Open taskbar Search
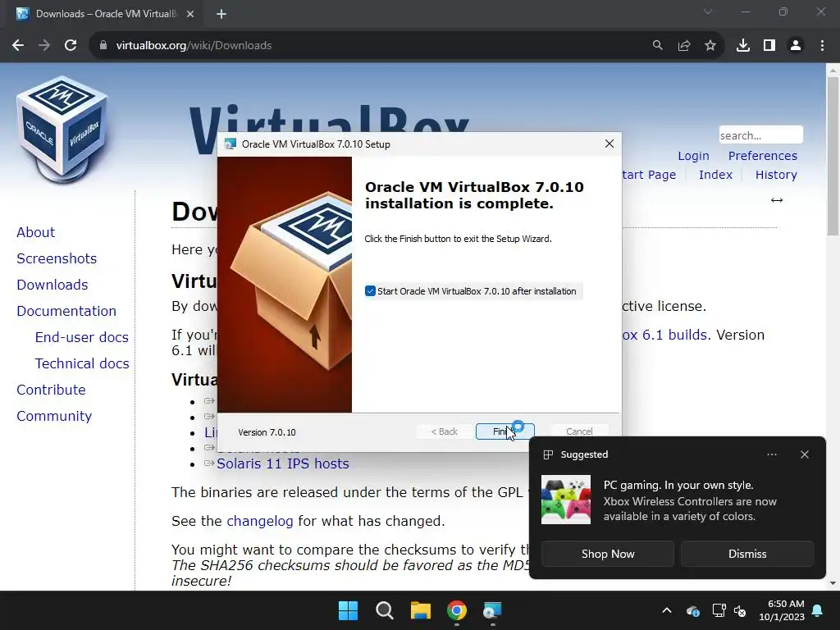 (384, 610)
